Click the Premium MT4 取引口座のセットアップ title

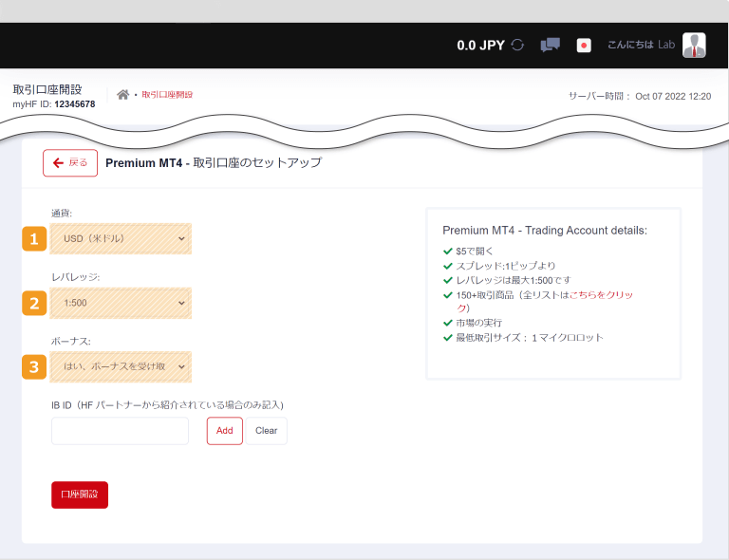214,162
